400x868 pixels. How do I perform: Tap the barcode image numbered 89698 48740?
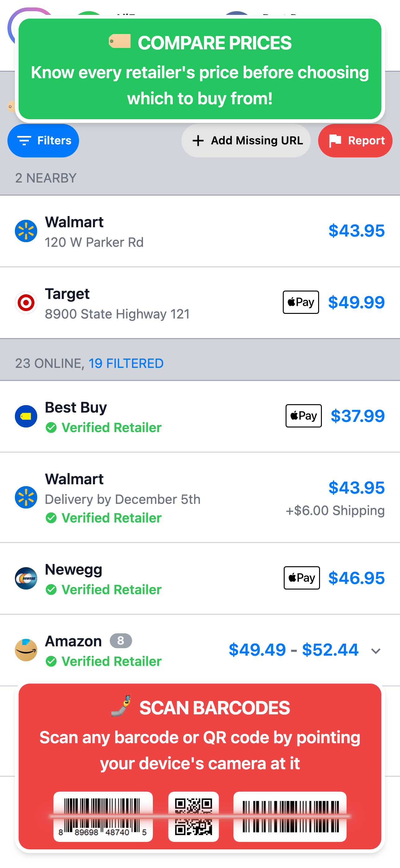(103, 816)
